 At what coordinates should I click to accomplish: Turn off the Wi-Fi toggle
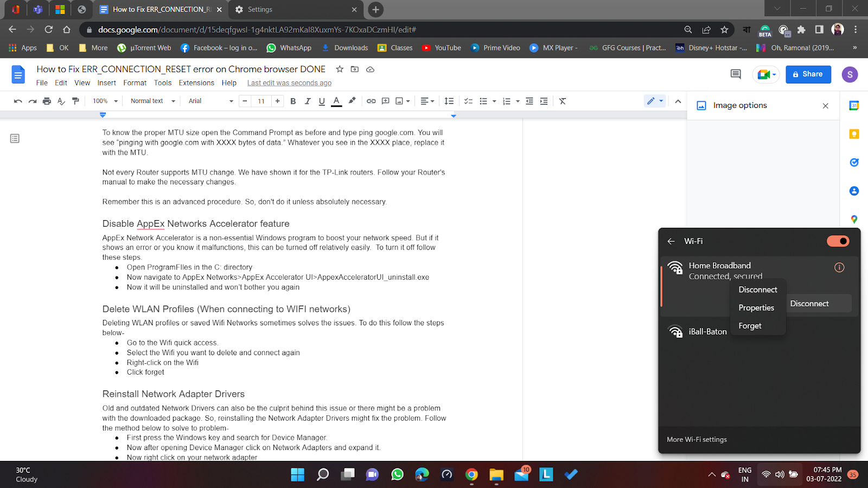pyautogui.click(x=838, y=241)
